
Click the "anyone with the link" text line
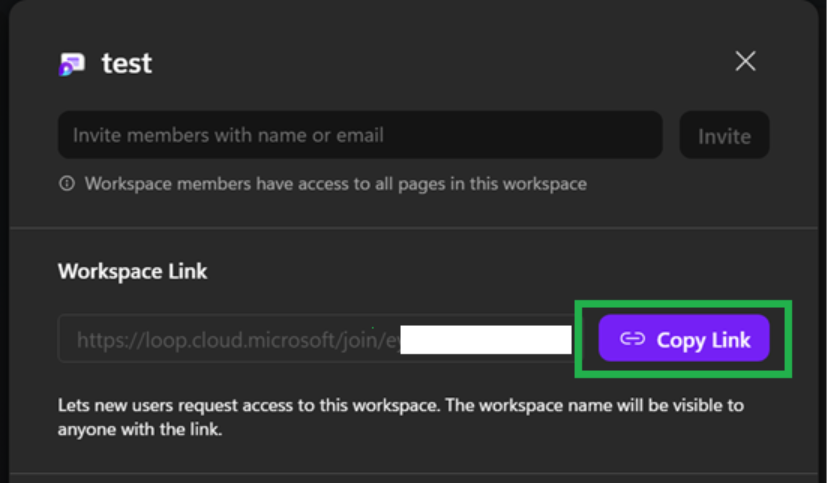tap(140, 429)
